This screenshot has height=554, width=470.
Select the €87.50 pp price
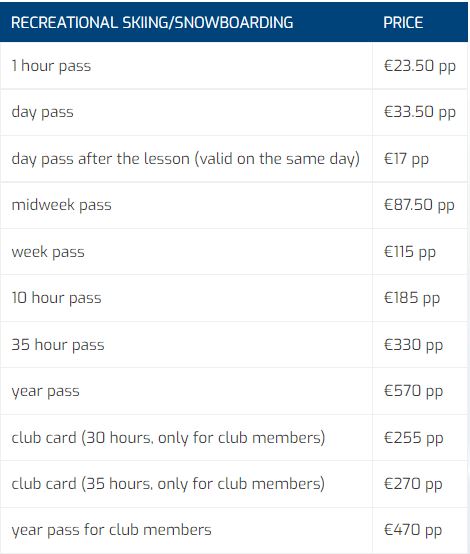click(419, 205)
